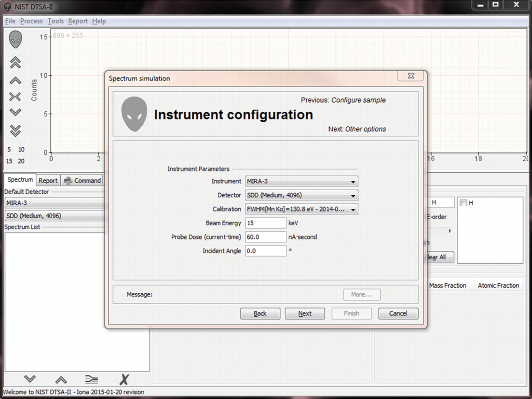Image resolution: width=532 pixels, height=399 pixels.
Task: Click printer icon on Command tab
Action: tap(68, 180)
